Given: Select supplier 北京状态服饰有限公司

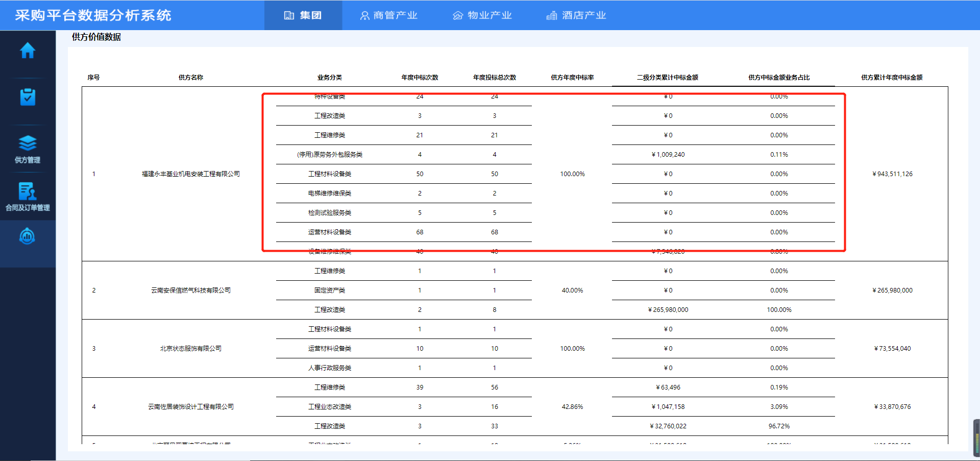Looking at the screenshot, I should (191, 349).
